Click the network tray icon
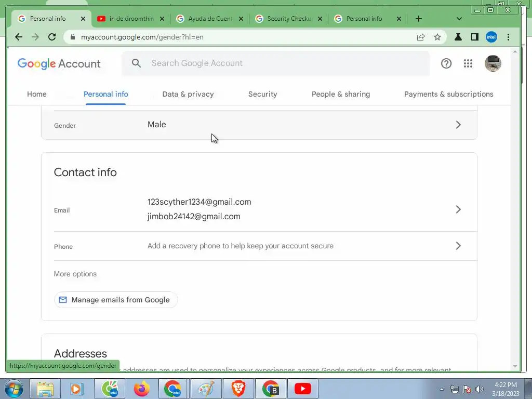 click(x=454, y=389)
